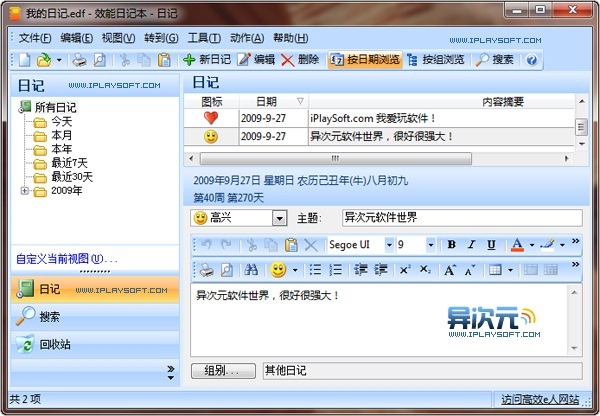The height and width of the screenshot is (416, 600).
Task: Click the font color A swatch
Action: click(517, 245)
